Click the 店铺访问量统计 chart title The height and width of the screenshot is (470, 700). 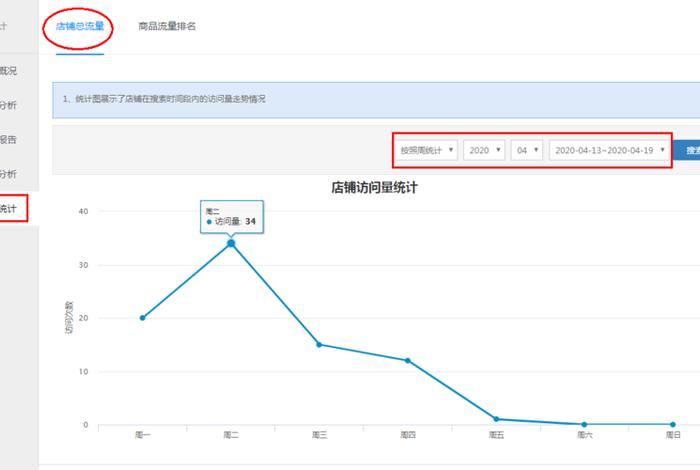[373, 187]
